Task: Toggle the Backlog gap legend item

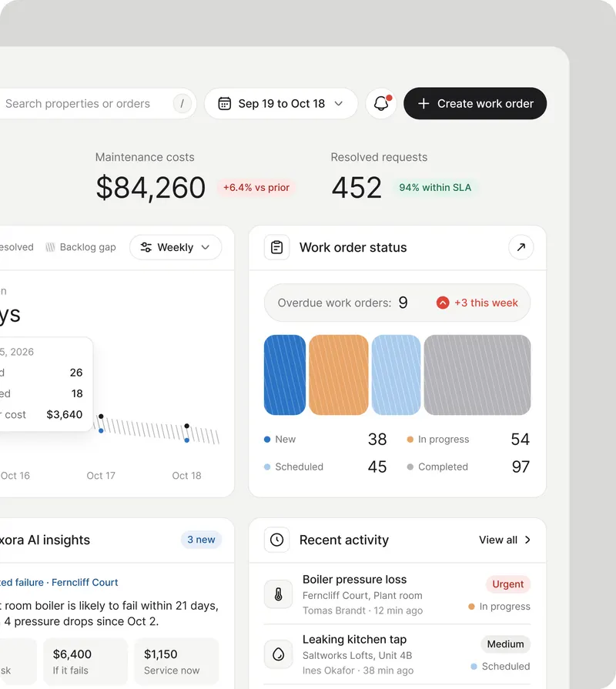Action: (81, 247)
